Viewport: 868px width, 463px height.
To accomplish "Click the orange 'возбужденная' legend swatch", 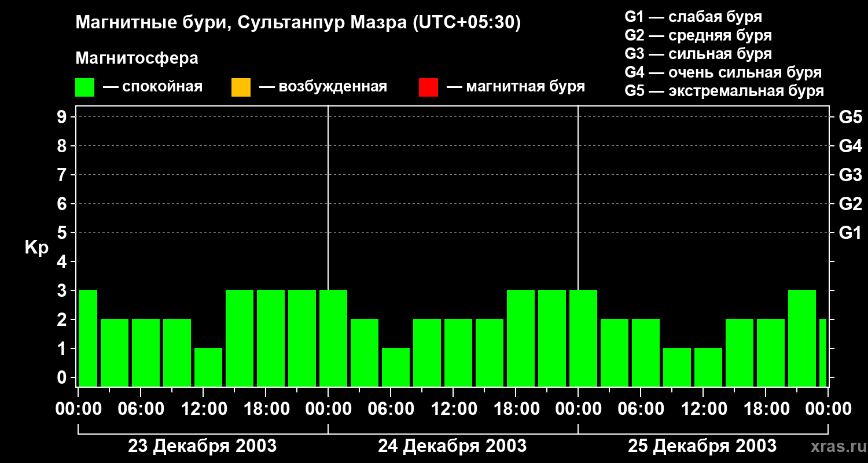I will [241, 87].
